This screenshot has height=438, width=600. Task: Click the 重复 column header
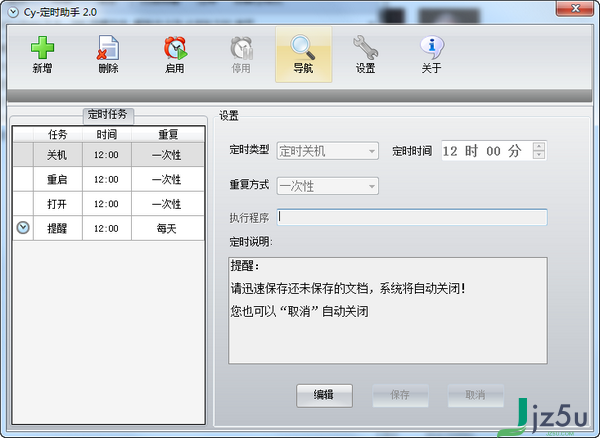pos(168,134)
